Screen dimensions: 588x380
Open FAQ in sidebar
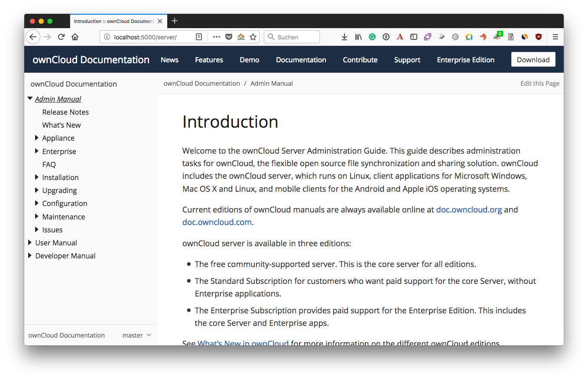pos(49,164)
